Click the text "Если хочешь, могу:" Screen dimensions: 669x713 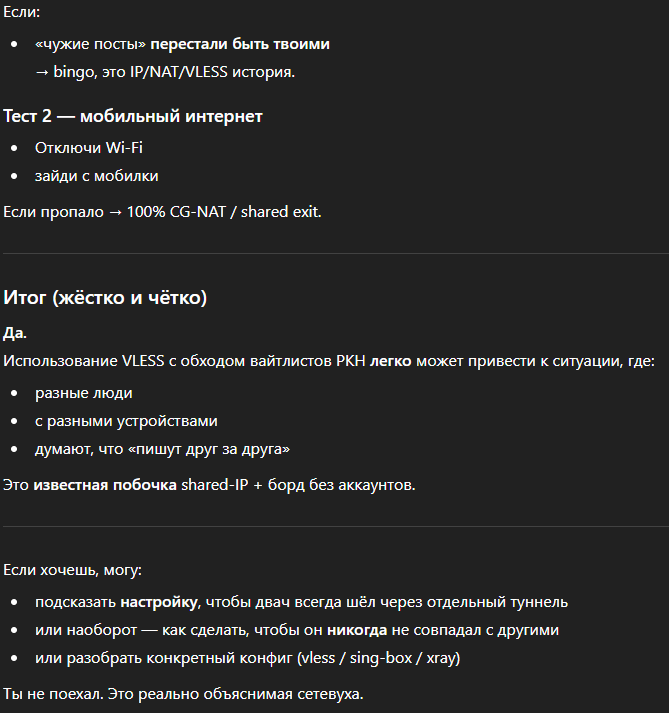click(x=73, y=569)
